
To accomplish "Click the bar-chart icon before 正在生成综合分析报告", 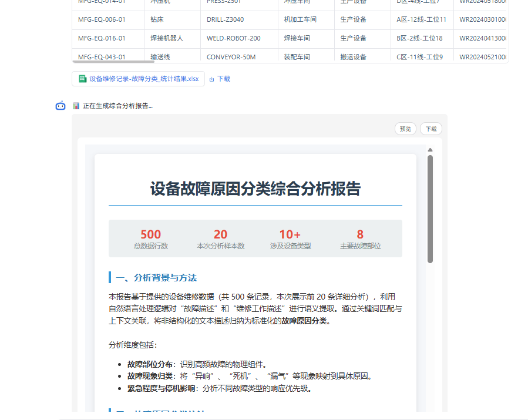I will pyautogui.click(x=75, y=105).
